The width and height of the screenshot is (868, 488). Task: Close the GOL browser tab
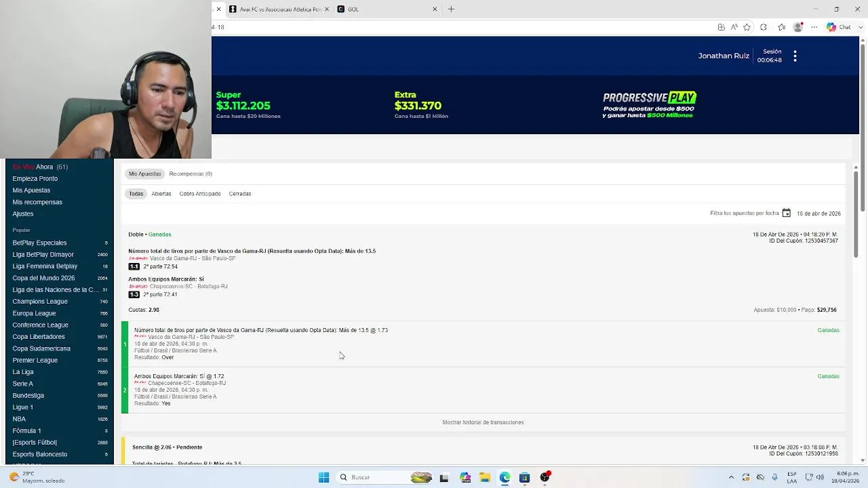click(435, 9)
